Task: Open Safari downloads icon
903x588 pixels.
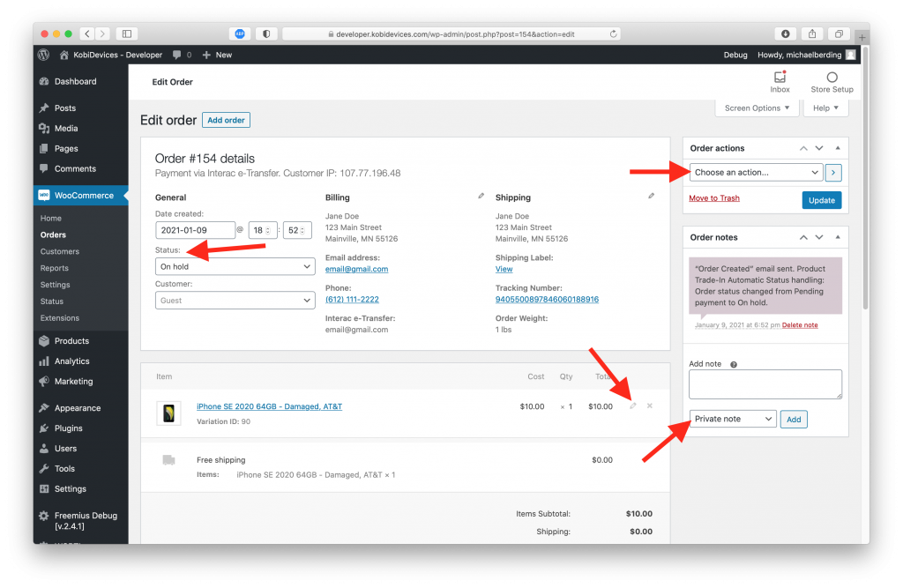Action: click(785, 34)
